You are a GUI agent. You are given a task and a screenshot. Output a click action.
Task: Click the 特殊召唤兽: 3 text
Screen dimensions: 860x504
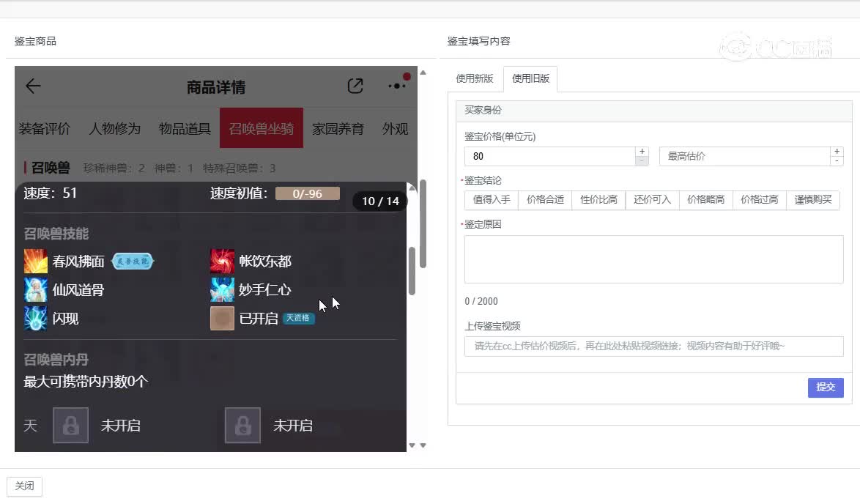pyautogui.click(x=239, y=168)
